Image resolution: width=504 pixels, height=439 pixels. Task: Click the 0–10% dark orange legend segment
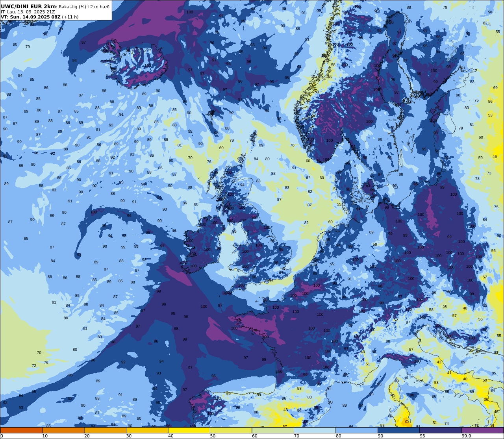(21, 430)
